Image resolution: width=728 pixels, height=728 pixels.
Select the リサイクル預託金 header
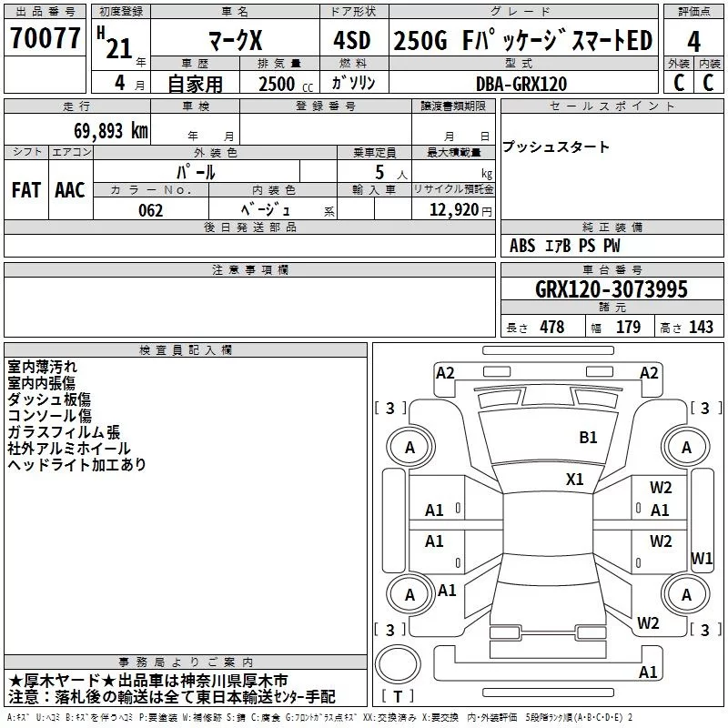point(453,189)
